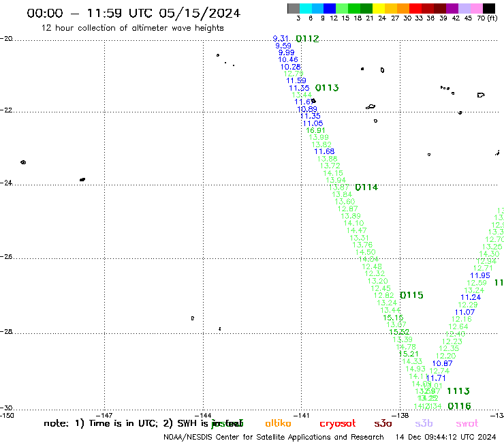The width and height of the screenshot is (504, 443).
Task: Click the wave height value 15.21
Action: (409, 354)
